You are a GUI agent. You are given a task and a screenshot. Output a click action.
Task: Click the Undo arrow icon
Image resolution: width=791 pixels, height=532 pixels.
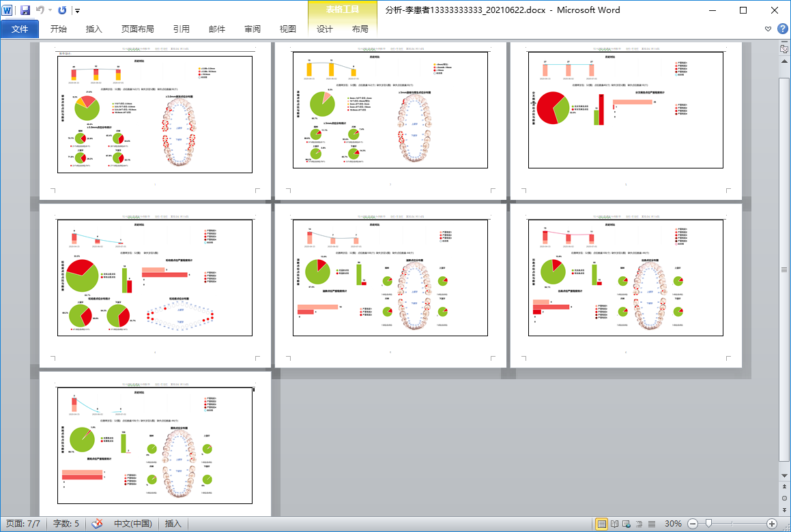[x=40, y=10]
